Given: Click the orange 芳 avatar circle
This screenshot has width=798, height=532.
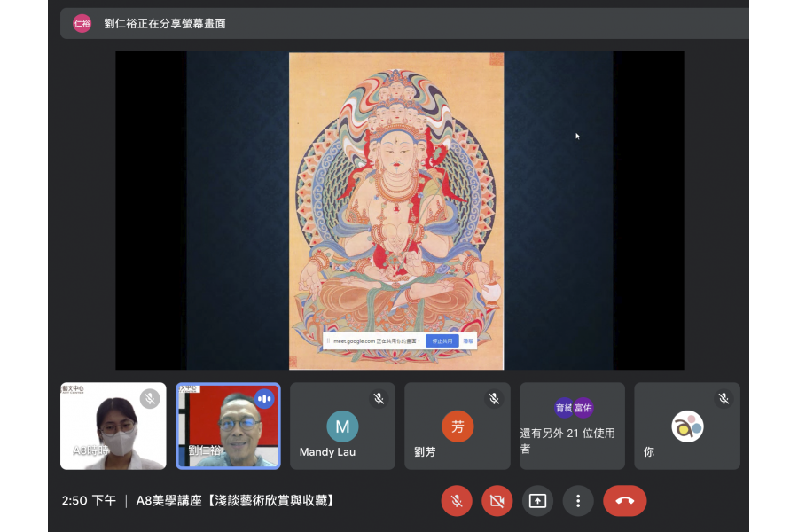Looking at the screenshot, I should coord(458,426).
